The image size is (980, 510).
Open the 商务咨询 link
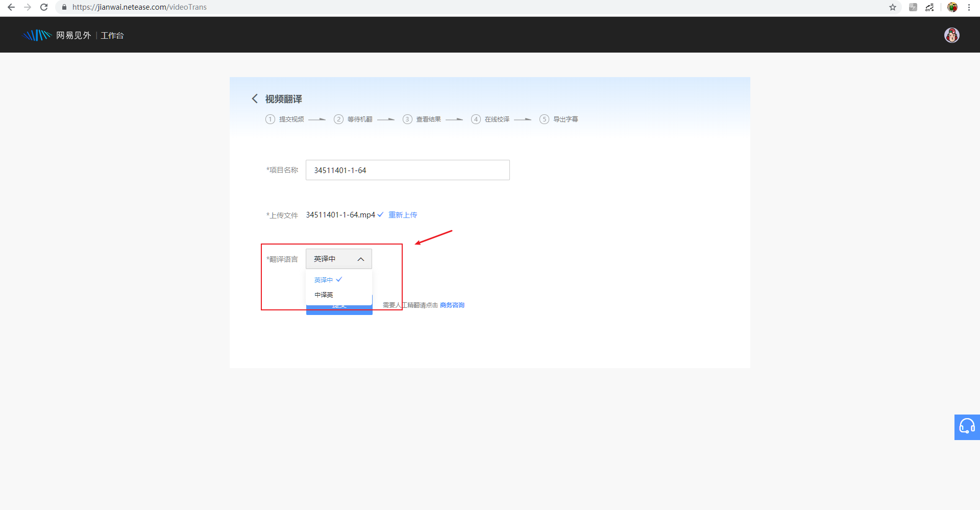(452, 305)
